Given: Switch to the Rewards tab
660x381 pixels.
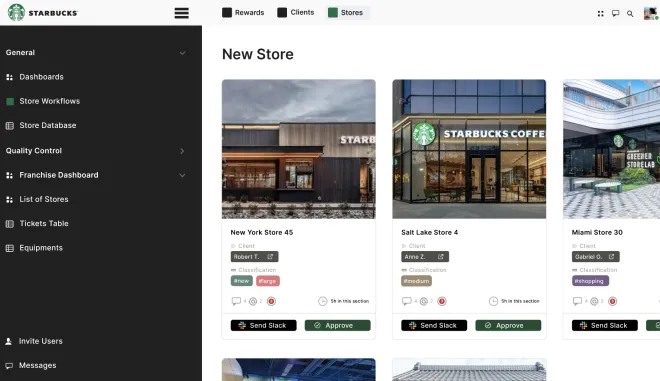Looking at the screenshot, I should pyautogui.click(x=243, y=13).
